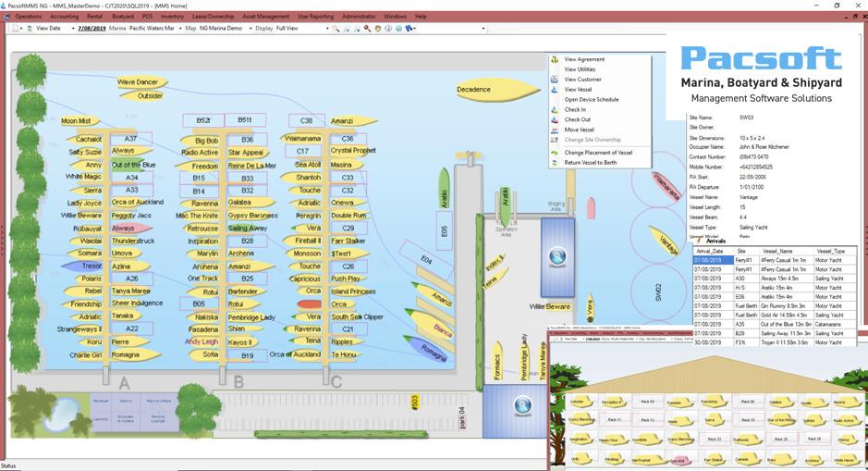
Task: Select the Arrivals row with Gin Rummy
Action: pos(775,306)
